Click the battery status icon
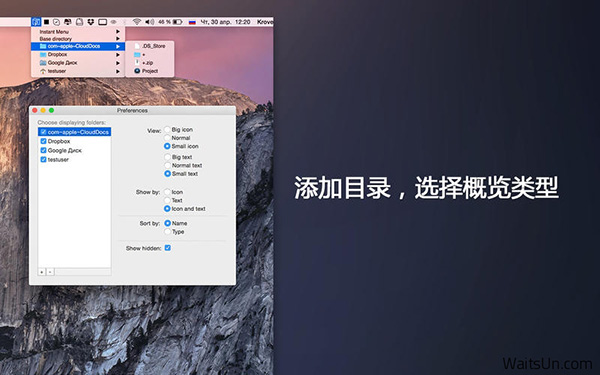The width and height of the screenshot is (600, 375). coord(178,22)
